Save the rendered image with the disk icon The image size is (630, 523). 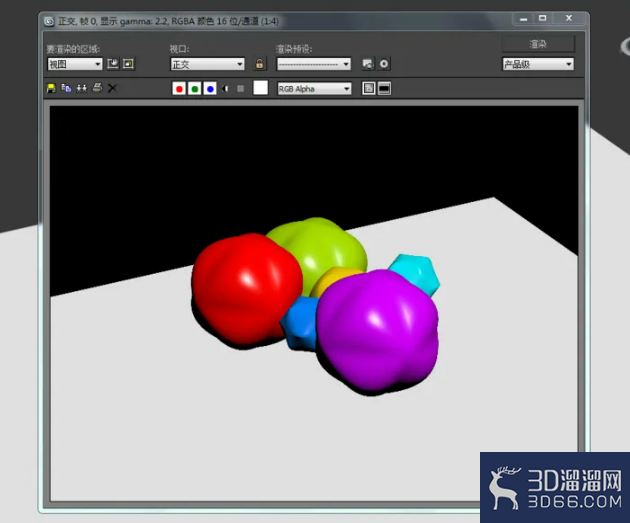click(x=51, y=88)
